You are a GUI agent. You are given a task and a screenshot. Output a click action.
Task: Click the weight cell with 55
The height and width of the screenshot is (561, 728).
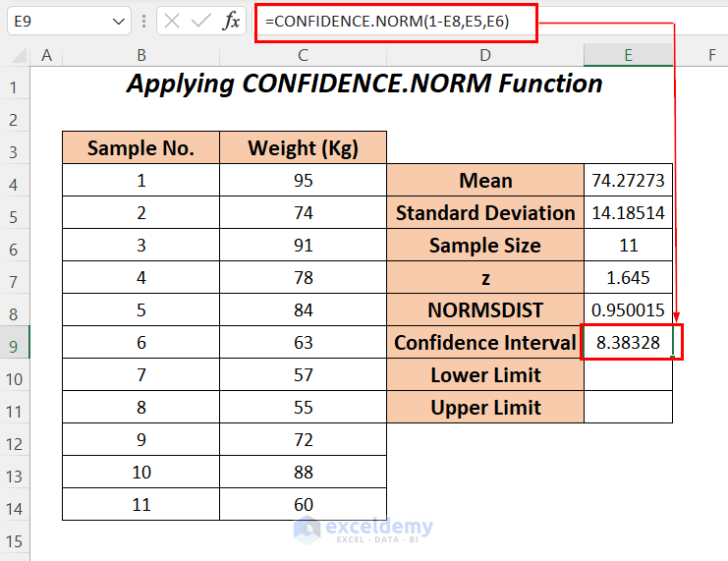[x=304, y=408]
